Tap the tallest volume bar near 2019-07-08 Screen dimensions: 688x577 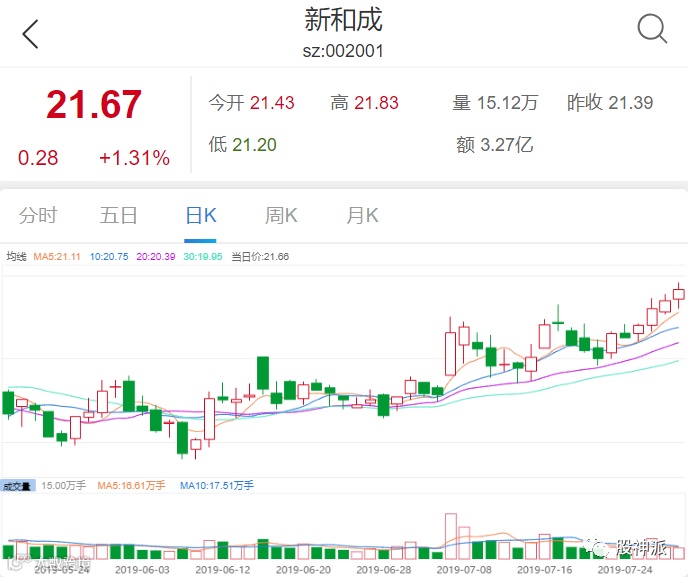coord(451,536)
